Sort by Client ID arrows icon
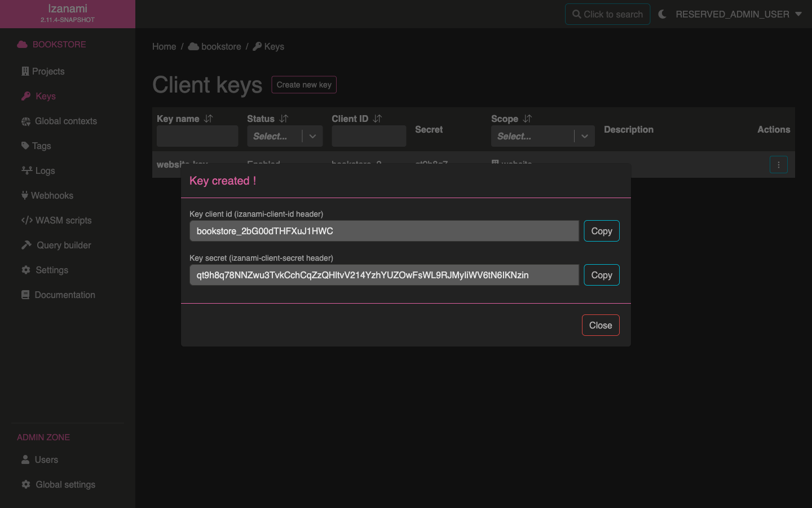 [377, 119]
